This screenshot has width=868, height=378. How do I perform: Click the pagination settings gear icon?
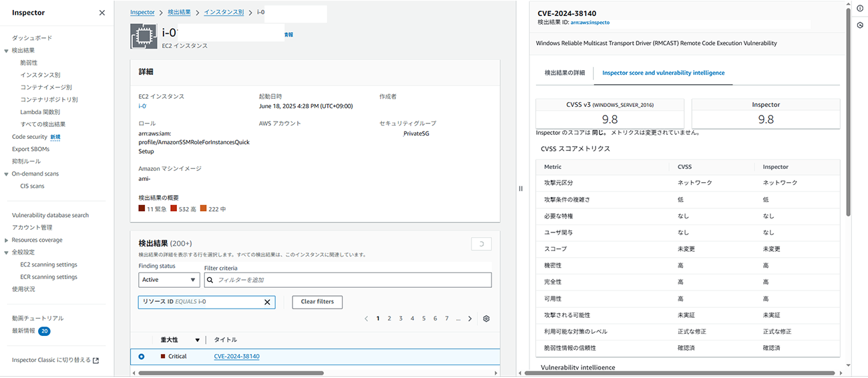(486, 319)
